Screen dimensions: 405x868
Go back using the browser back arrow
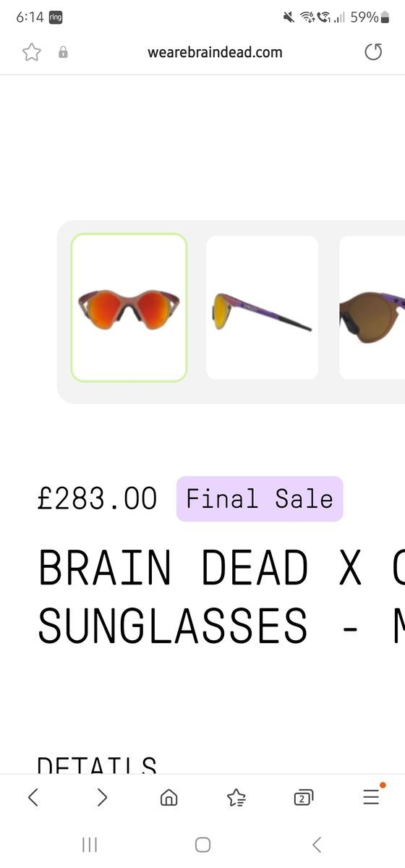[33, 797]
